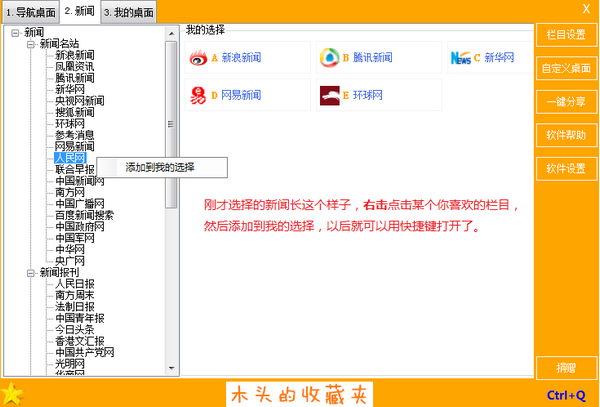Open the 新浪新闻 shortcut link
This screenshot has height=407, width=600.
(241, 58)
